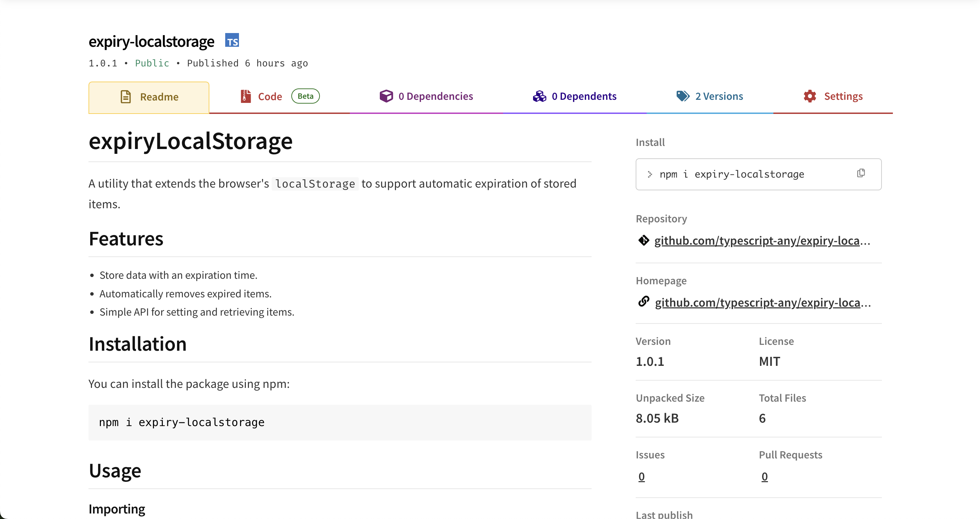Open the Readme tab
Image resolution: width=980 pixels, height=519 pixels.
149,97
